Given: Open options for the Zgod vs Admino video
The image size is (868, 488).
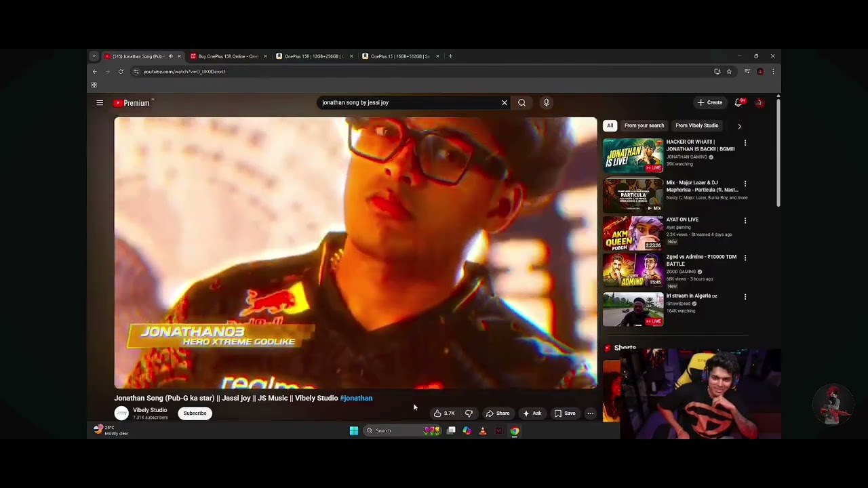Looking at the screenshot, I should pyautogui.click(x=745, y=258).
